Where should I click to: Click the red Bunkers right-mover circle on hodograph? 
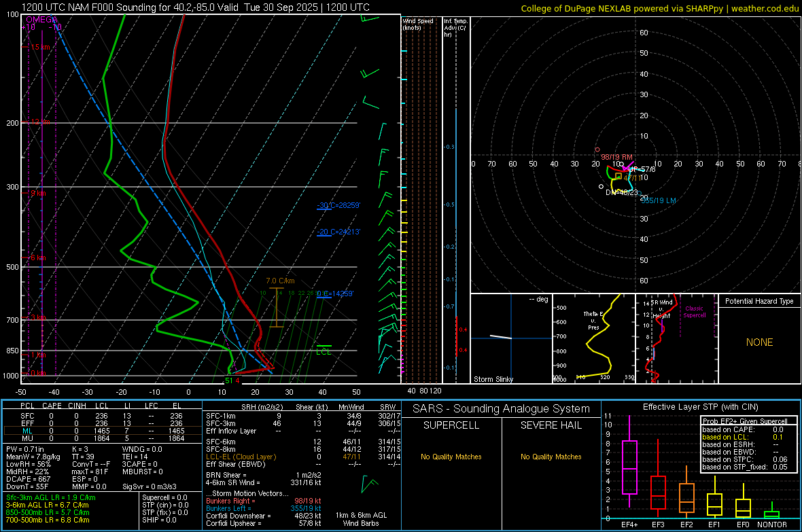tap(597, 149)
